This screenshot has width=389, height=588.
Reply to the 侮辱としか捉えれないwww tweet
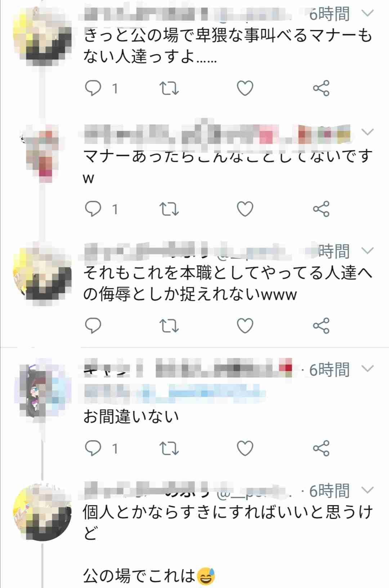[93, 326]
